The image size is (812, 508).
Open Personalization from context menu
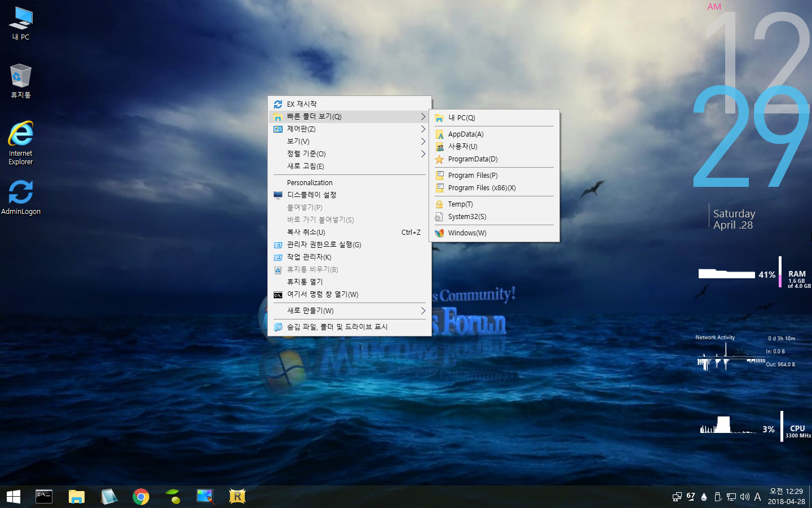click(x=350, y=182)
